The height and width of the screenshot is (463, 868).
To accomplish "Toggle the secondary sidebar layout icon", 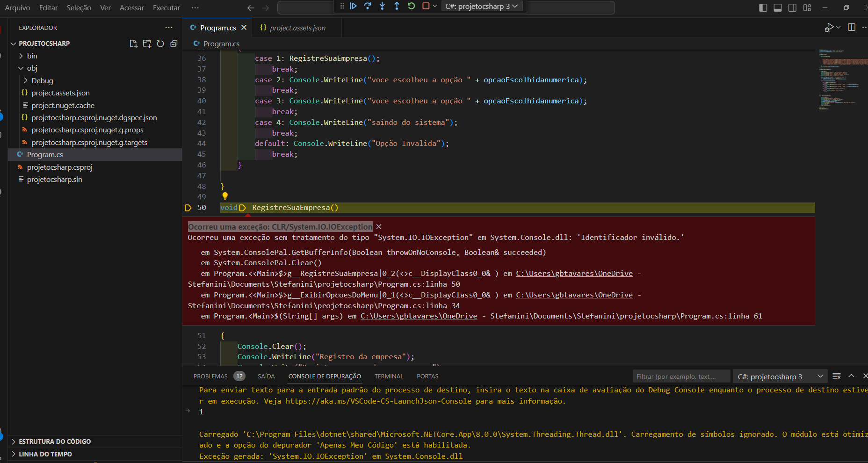I will pyautogui.click(x=792, y=8).
